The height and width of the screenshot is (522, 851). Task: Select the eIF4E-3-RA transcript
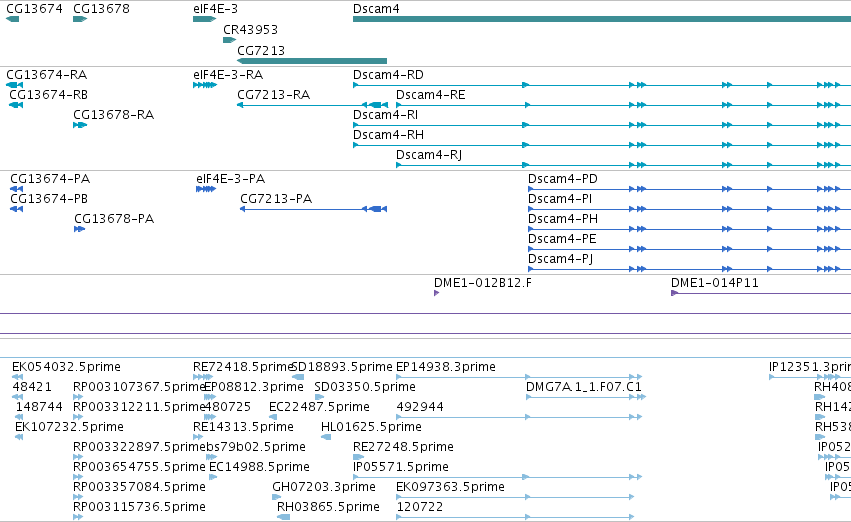(205, 85)
